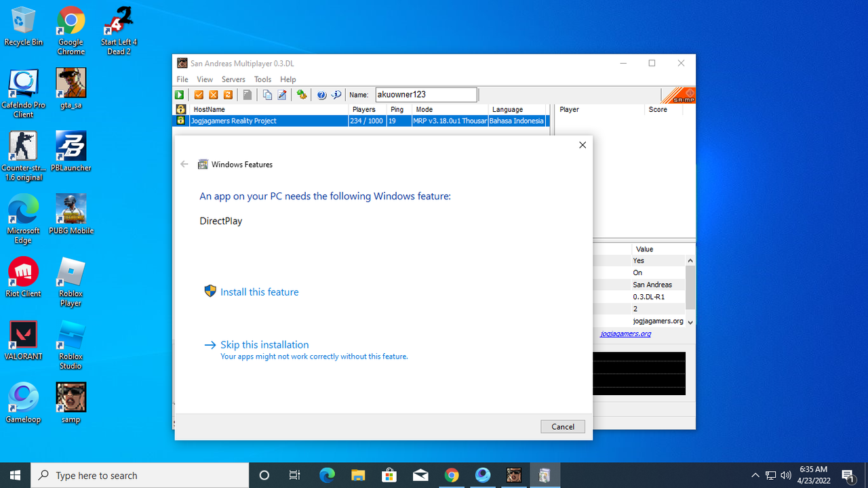Click the pencil Server Properties toolbar icon
Screen dimensions: 868x488
(281, 96)
